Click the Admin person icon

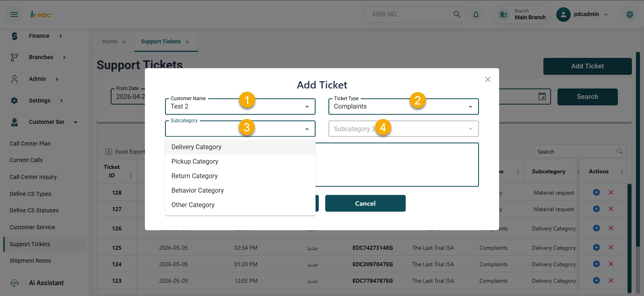14,79
